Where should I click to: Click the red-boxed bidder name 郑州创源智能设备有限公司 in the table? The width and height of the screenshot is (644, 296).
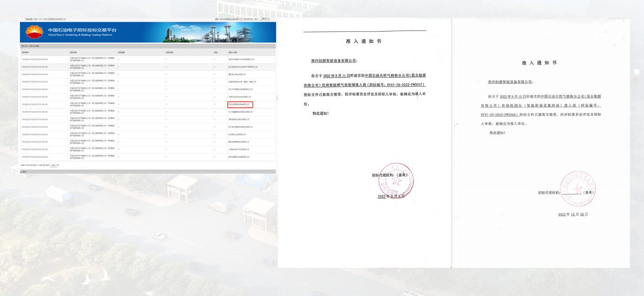tap(240, 104)
